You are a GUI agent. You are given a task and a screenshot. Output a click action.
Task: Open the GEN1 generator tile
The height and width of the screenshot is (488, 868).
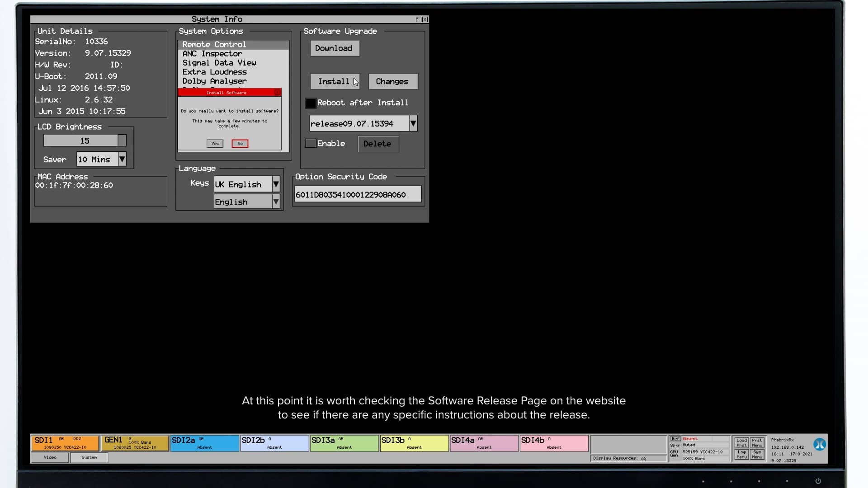pos(134,443)
